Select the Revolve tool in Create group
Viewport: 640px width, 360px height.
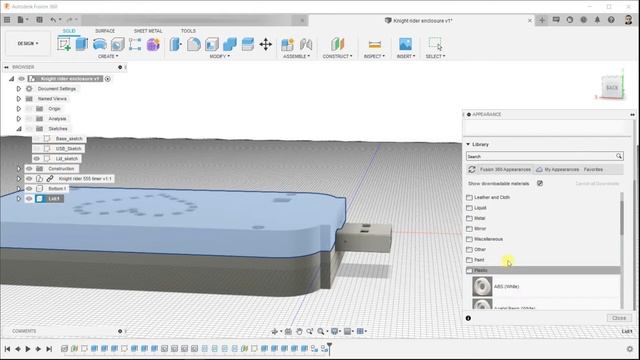[x=100, y=44]
